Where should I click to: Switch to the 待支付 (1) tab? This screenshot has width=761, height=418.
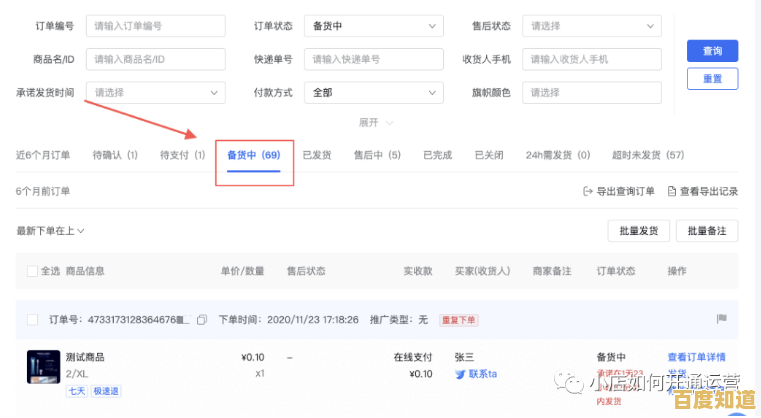pyautogui.click(x=182, y=155)
